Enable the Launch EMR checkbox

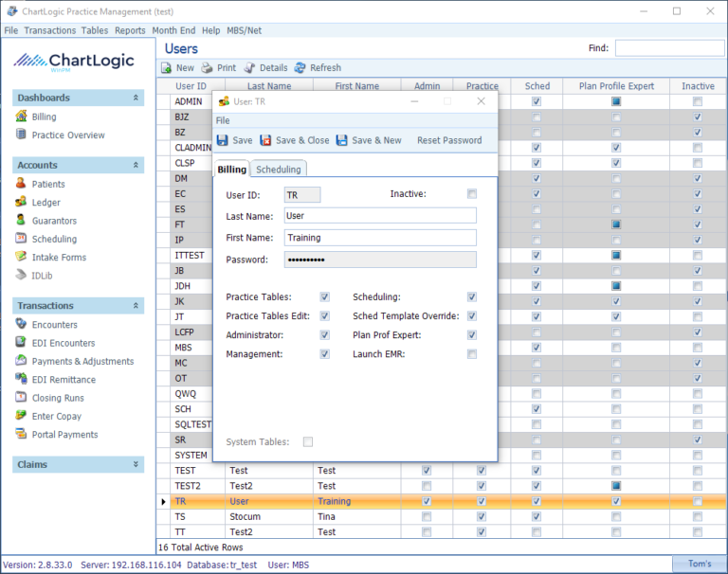pos(472,354)
